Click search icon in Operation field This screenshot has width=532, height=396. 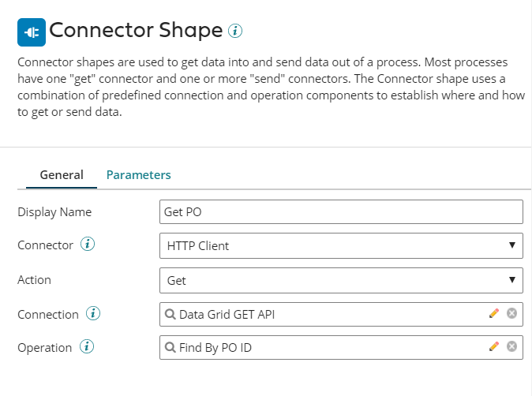[170, 347]
